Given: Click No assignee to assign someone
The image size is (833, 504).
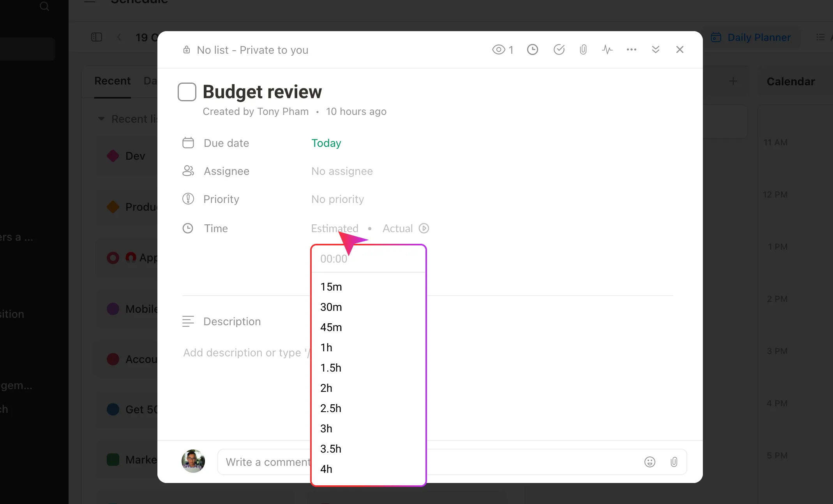Looking at the screenshot, I should click(x=342, y=171).
